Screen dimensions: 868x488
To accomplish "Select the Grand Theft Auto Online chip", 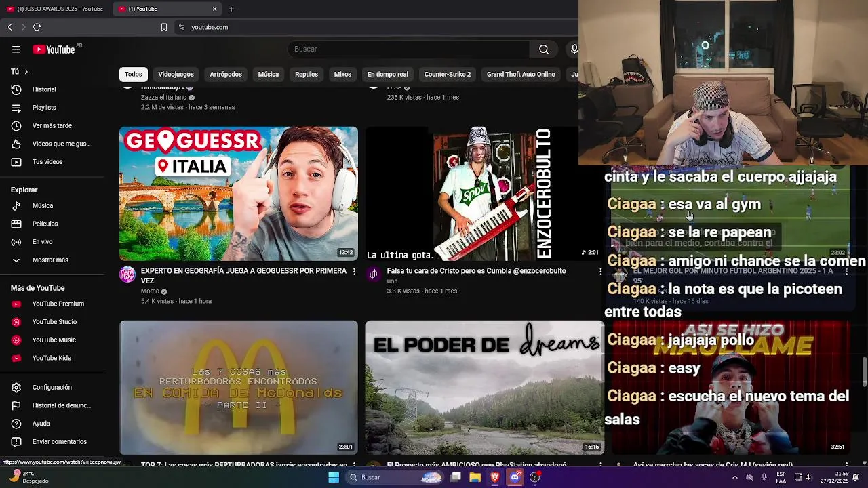I will click(x=521, y=74).
